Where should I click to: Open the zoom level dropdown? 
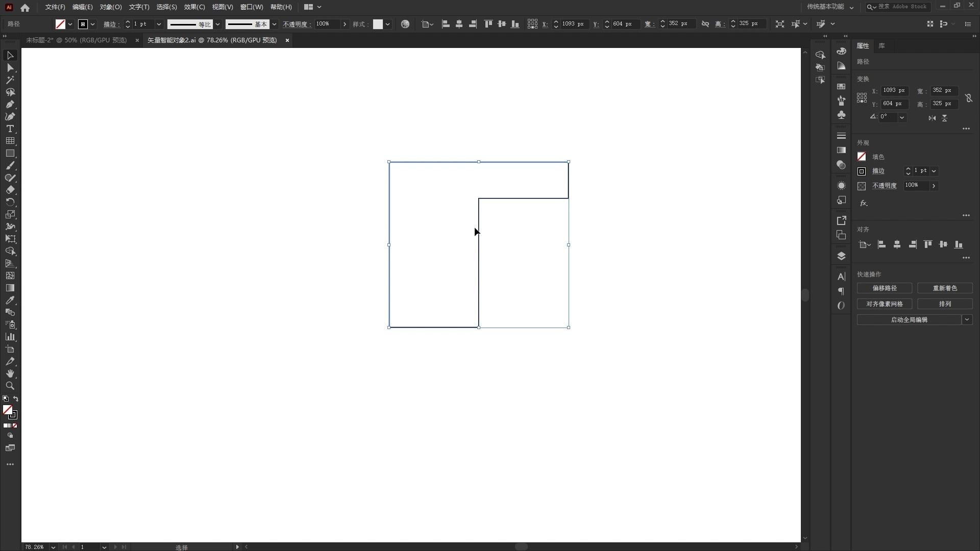pyautogui.click(x=53, y=547)
